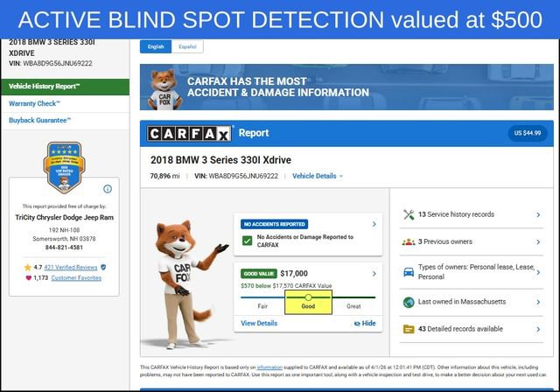Click the dealer top rated badge

[63, 165]
